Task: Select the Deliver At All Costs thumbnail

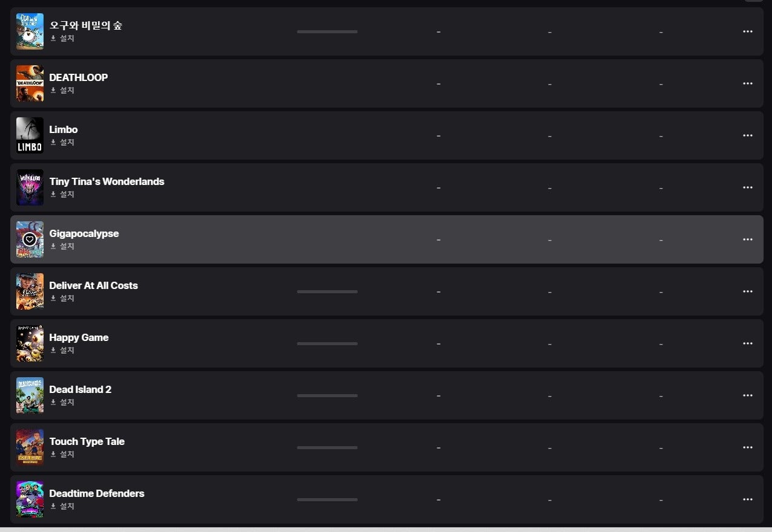Action: (x=30, y=291)
